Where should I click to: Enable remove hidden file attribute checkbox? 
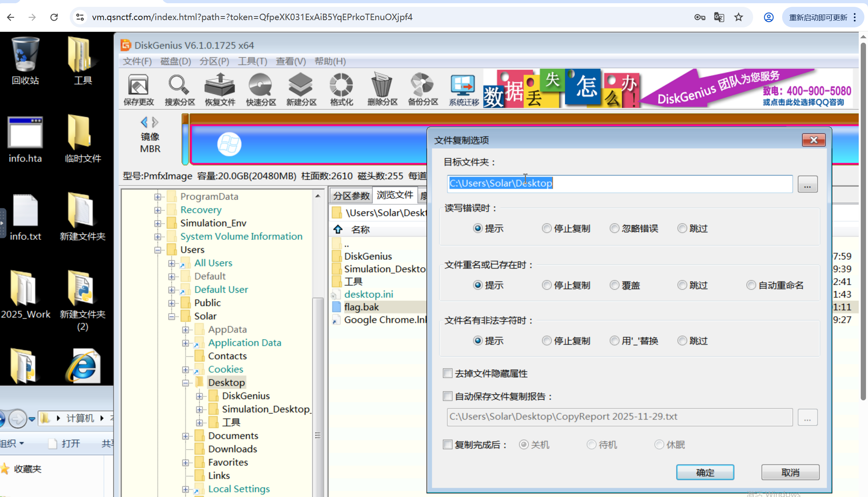pos(448,373)
